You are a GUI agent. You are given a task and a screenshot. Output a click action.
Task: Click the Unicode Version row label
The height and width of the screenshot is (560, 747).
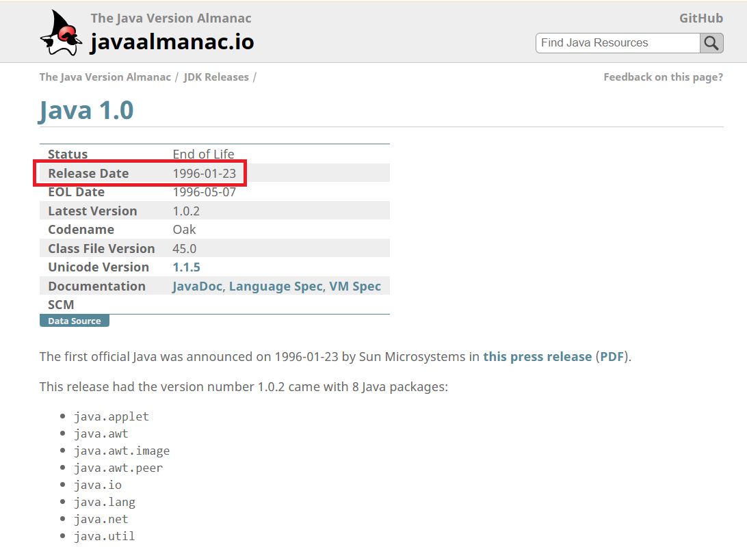coord(99,267)
